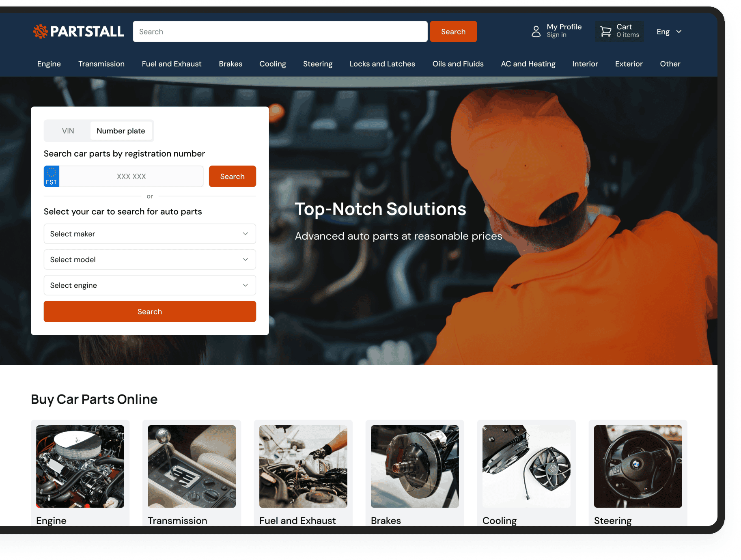The width and height of the screenshot is (741, 560).
Task: Click the Brakes card title
Action: pos(386,520)
